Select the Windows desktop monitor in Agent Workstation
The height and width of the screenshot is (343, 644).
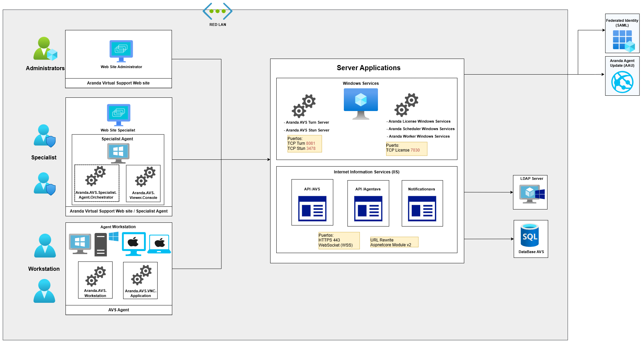pos(80,244)
